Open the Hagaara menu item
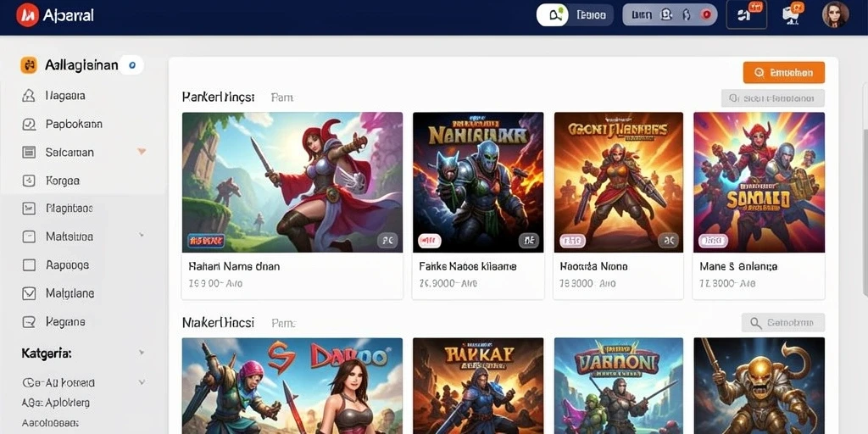Screen dimensions: 868x434 pos(65,96)
